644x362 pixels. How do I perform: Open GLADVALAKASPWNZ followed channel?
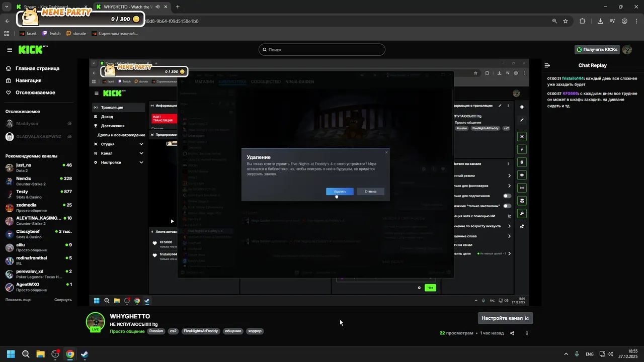[x=38, y=137]
